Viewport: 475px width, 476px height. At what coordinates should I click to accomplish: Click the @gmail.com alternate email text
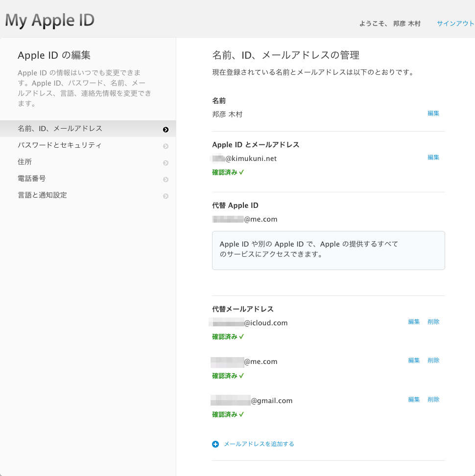click(x=252, y=401)
